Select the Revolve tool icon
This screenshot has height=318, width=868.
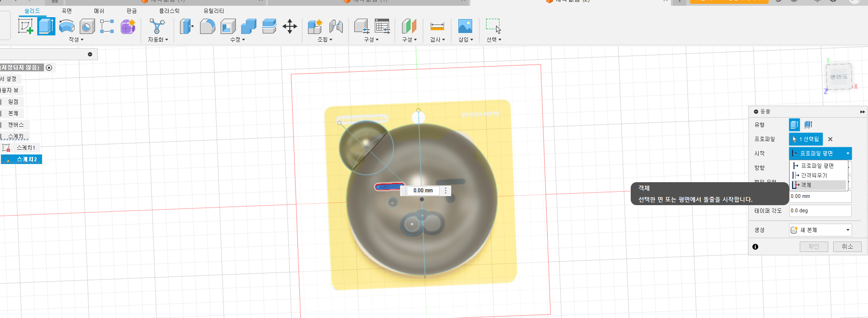tap(67, 26)
